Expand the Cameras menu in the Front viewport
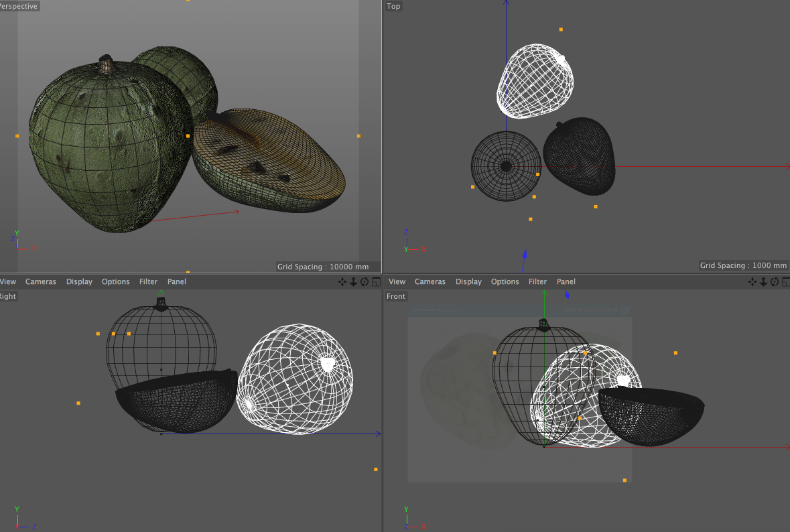Viewport: 790px width, 532px height. tap(430, 282)
